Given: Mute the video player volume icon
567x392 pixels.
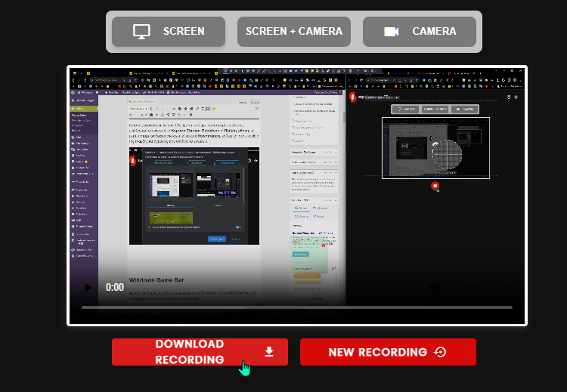Looking at the screenshot, I should [x=434, y=288].
